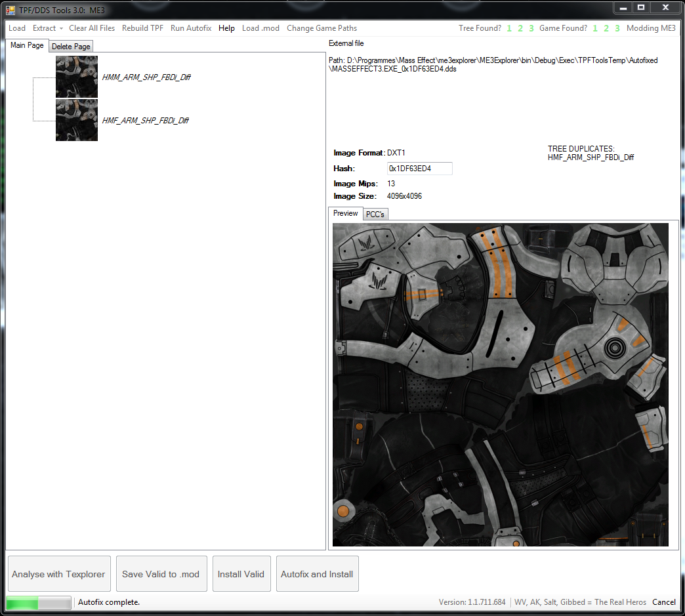Image resolution: width=685 pixels, height=616 pixels.
Task: Maximize the TPF/DDS Tools window
Action: [641, 8]
